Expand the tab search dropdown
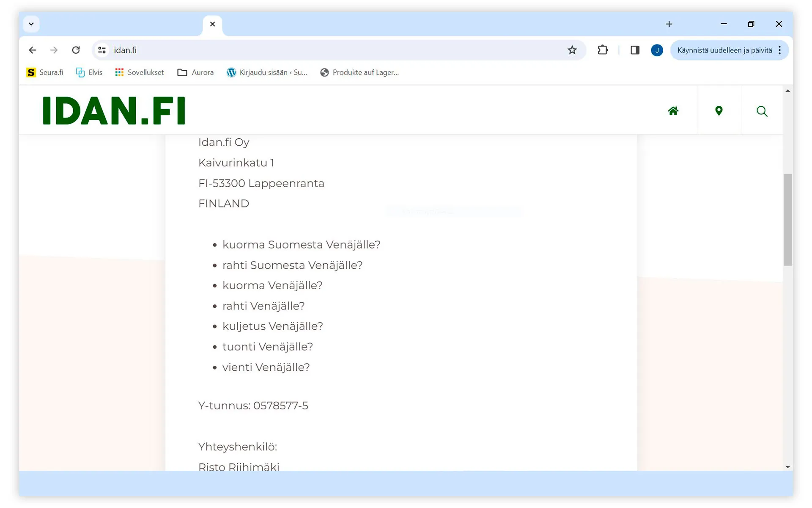The width and height of the screenshot is (812, 508). click(x=31, y=24)
